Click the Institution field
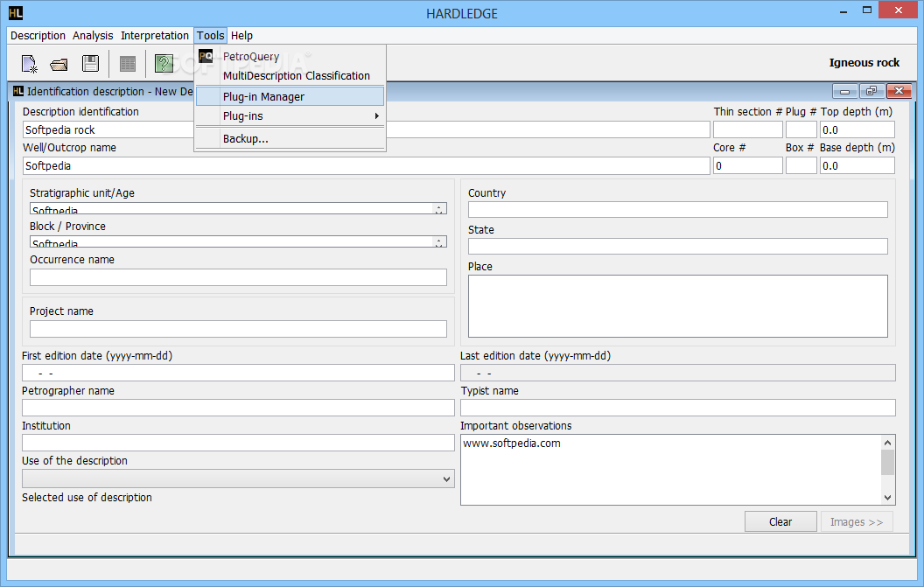The width and height of the screenshot is (924, 587). (x=238, y=443)
